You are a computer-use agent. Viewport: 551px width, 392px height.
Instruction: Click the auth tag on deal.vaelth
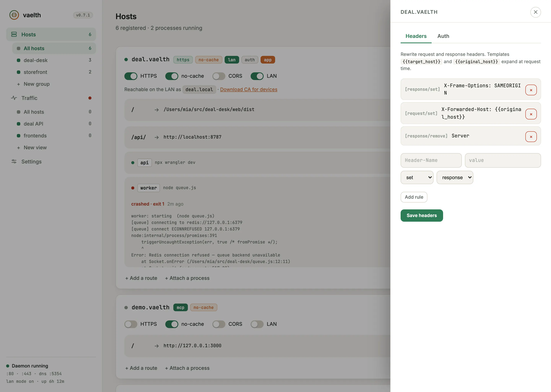tap(250, 60)
